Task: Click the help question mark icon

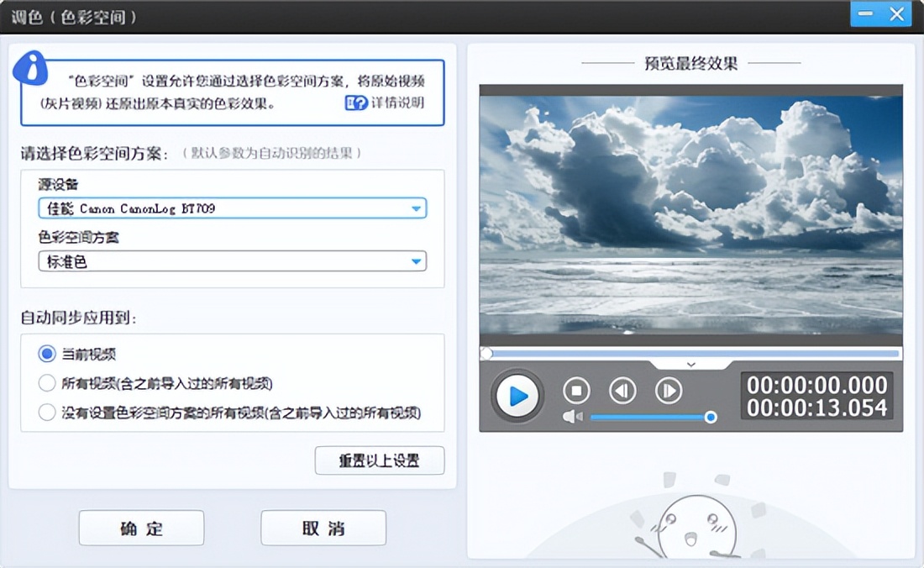Action: click(x=356, y=103)
